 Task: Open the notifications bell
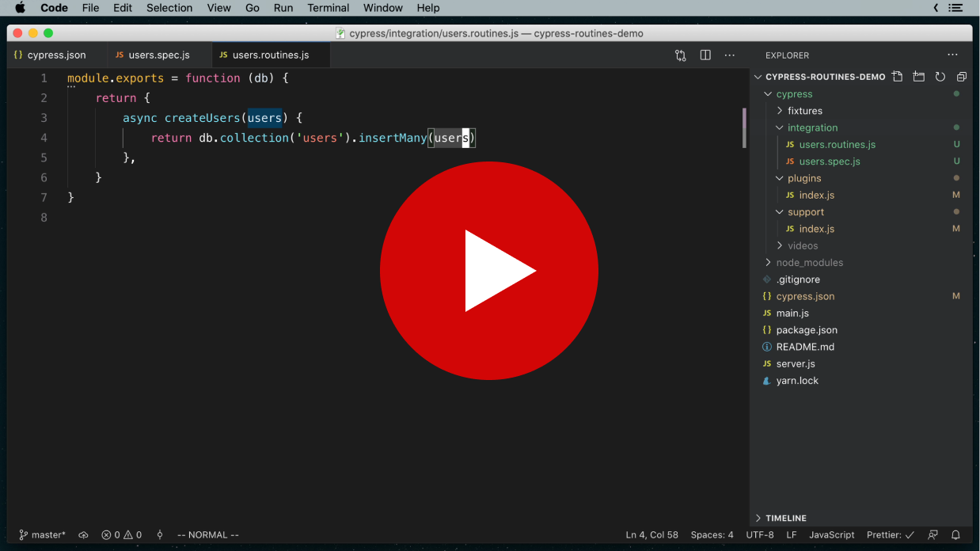tap(955, 535)
